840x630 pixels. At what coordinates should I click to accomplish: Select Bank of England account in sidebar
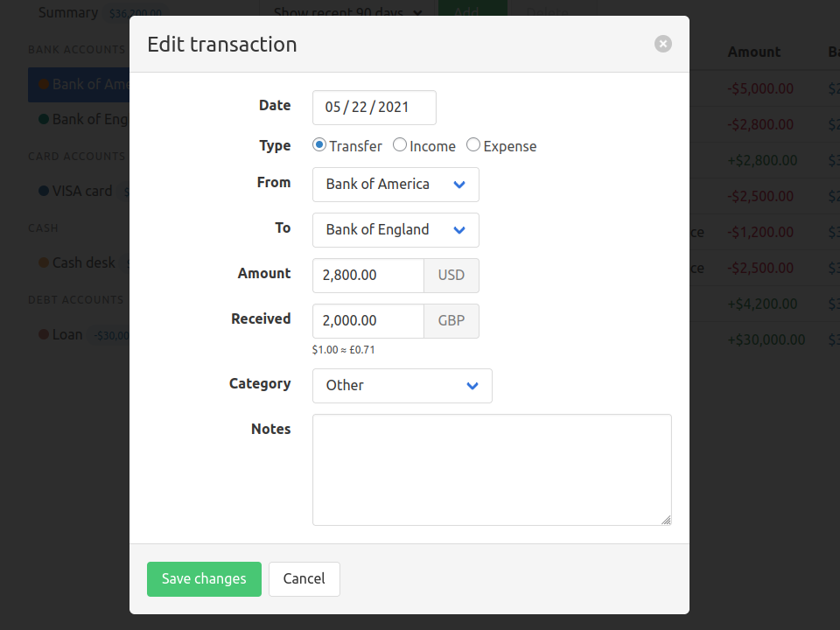pos(79,120)
